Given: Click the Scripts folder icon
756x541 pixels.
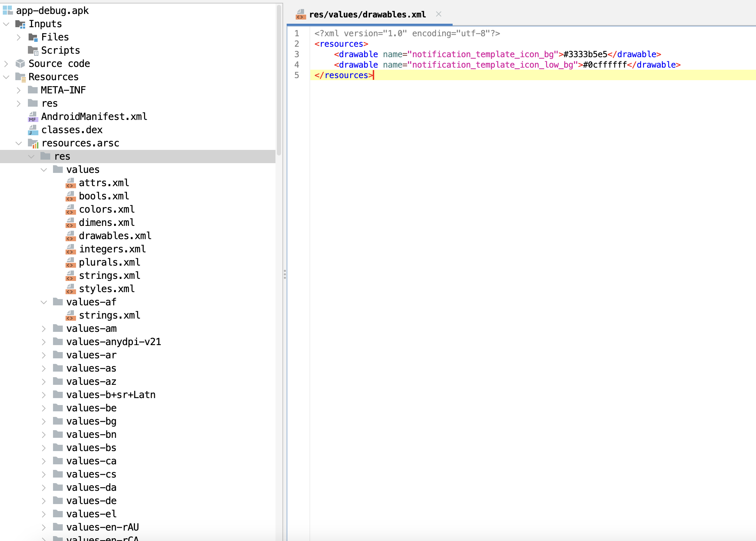Looking at the screenshot, I should click(33, 51).
